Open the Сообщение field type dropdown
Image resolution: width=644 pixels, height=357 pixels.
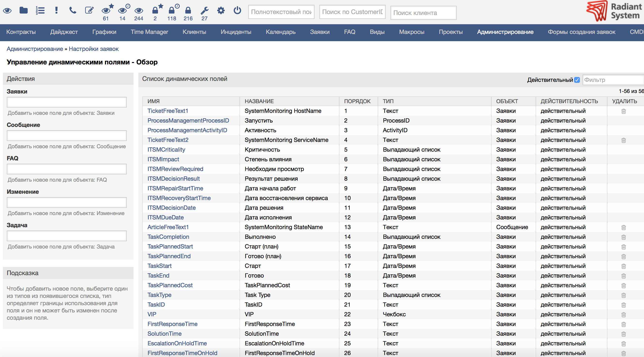pyautogui.click(x=67, y=135)
